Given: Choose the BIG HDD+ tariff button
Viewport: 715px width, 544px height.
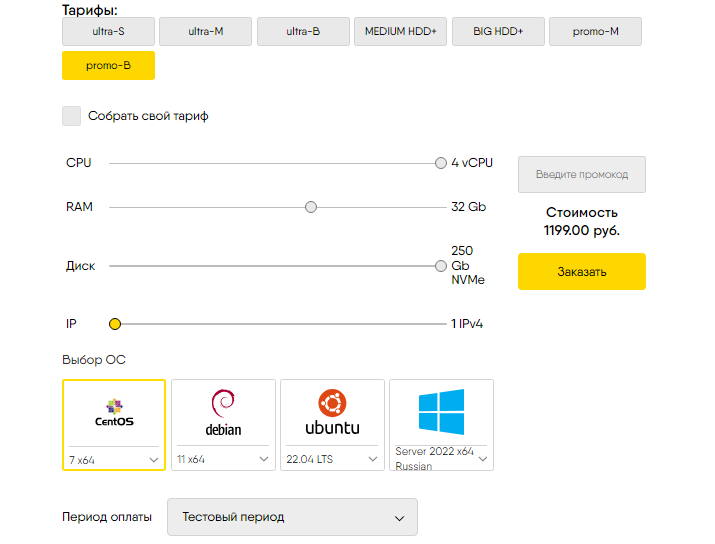Looking at the screenshot, I should [x=498, y=31].
